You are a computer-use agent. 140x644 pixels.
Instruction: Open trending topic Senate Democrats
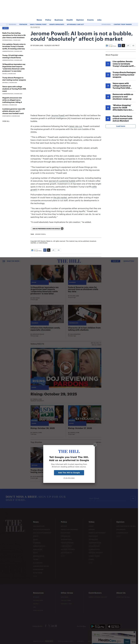[57, 24]
